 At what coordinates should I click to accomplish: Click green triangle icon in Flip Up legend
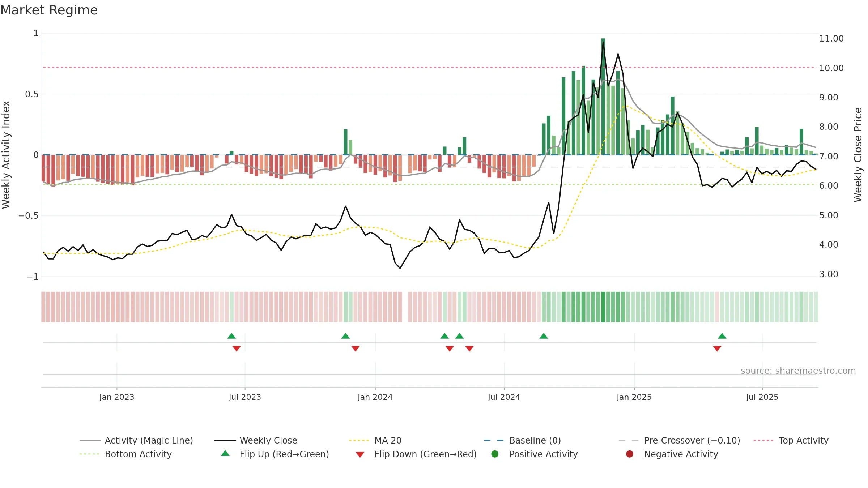point(225,453)
